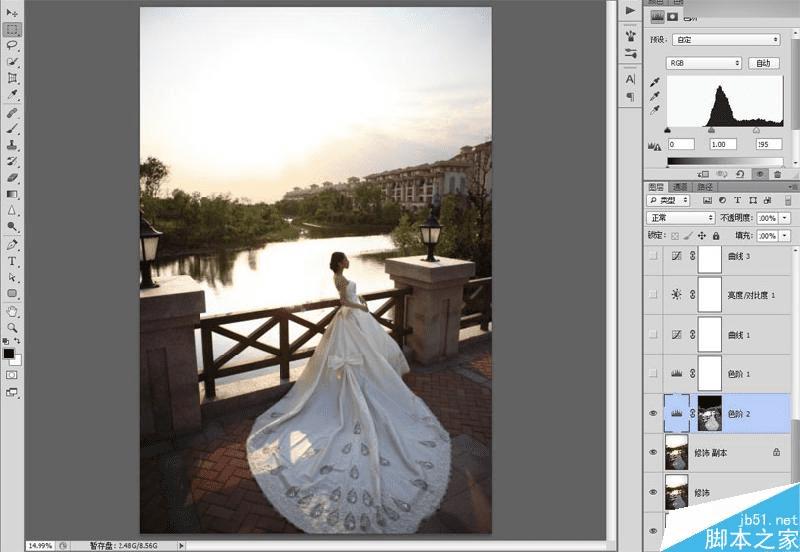
Task: Expand the opacity slider arrow
Action: tap(785, 218)
